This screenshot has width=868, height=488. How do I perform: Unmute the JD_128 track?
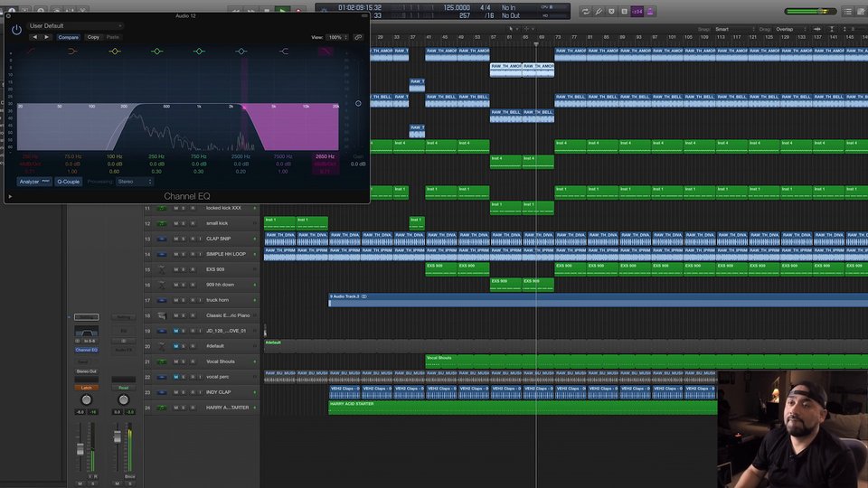point(176,331)
